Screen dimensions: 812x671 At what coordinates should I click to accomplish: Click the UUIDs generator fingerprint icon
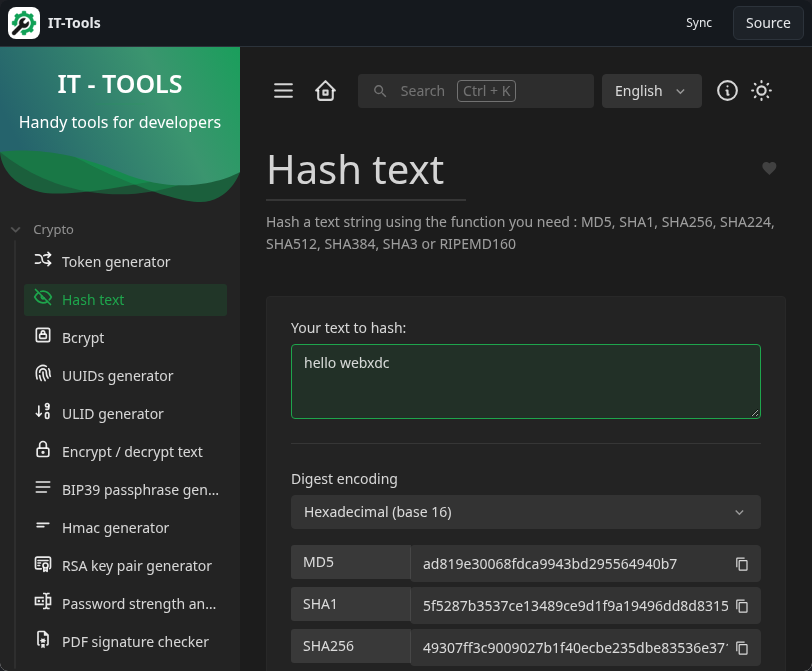(x=43, y=374)
